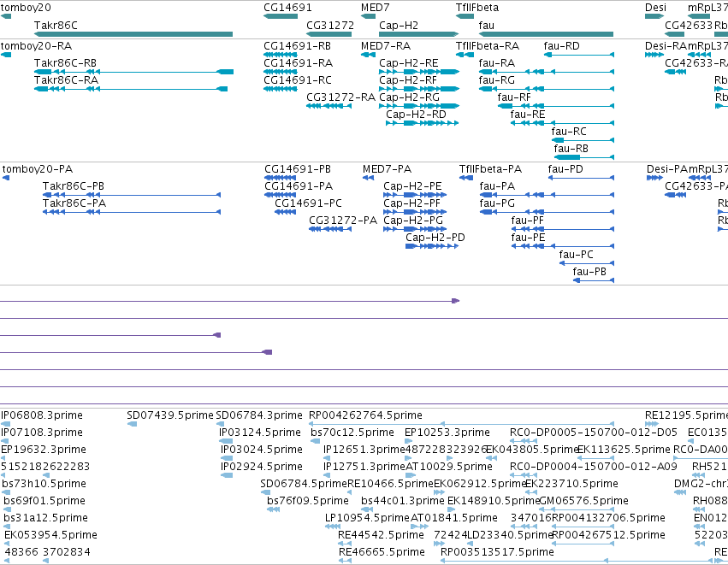Screen dimensions: 728x565
Task: Select EST IP02924.5prime
Action: [226, 475]
